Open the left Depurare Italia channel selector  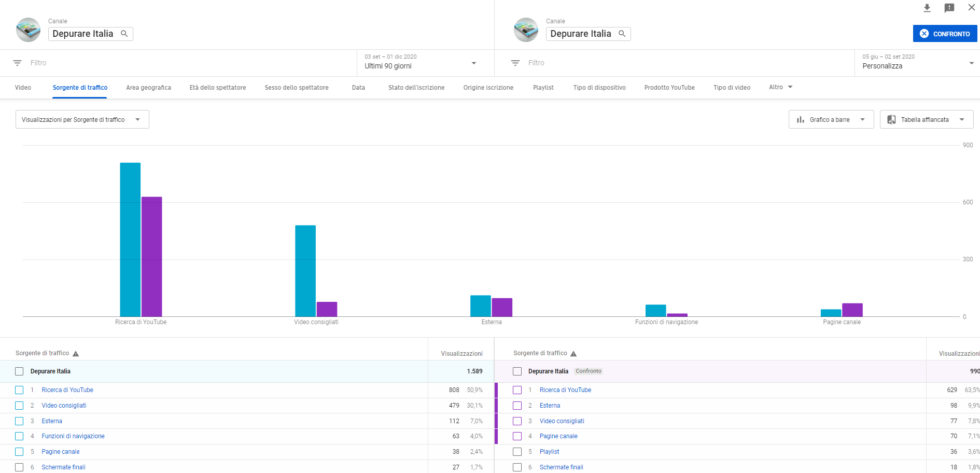91,34
